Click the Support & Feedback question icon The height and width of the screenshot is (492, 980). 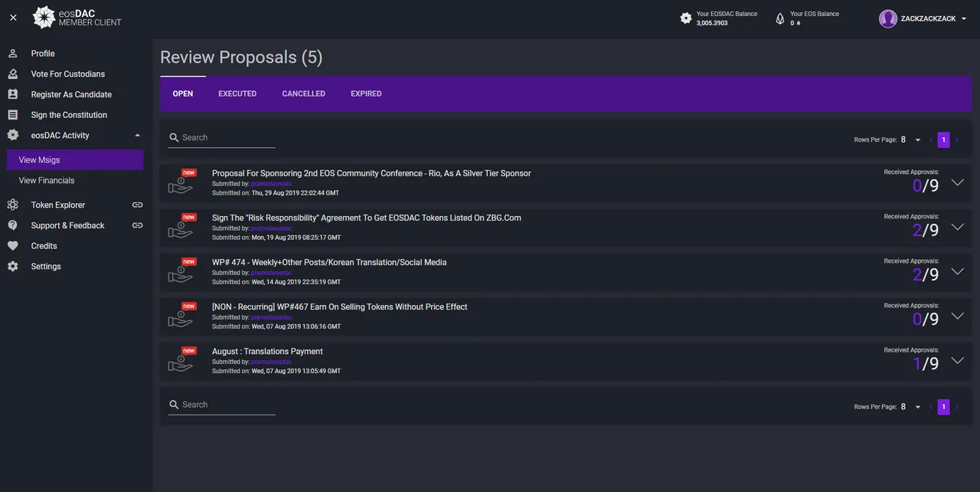point(12,225)
